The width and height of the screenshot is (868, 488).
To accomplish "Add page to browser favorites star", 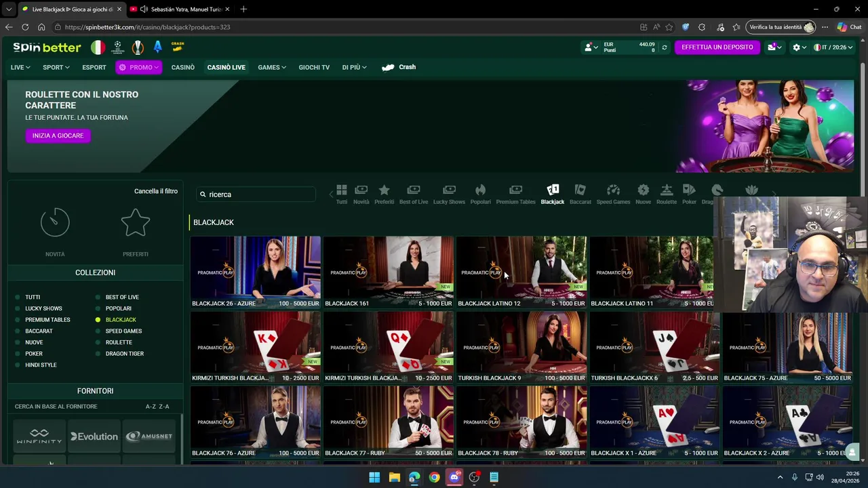I will (669, 27).
